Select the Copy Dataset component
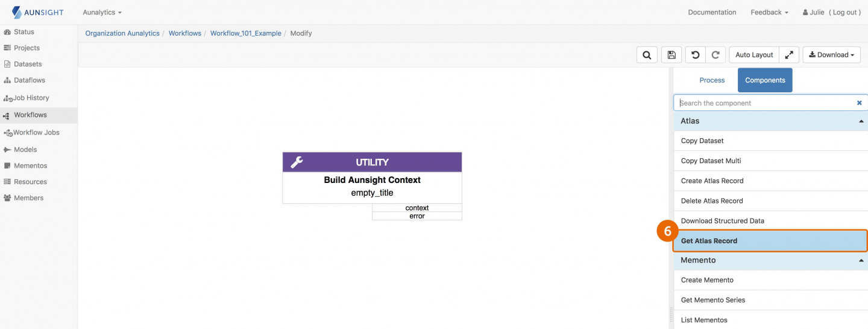Viewport: 868px width, 329px height. click(770, 141)
